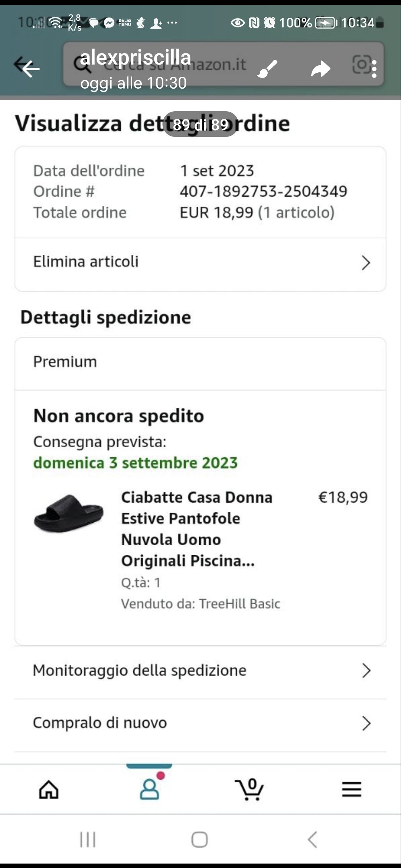Open the shopping cart icon
The height and width of the screenshot is (868, 401).
pyautogui.click(x=250, y=789)
